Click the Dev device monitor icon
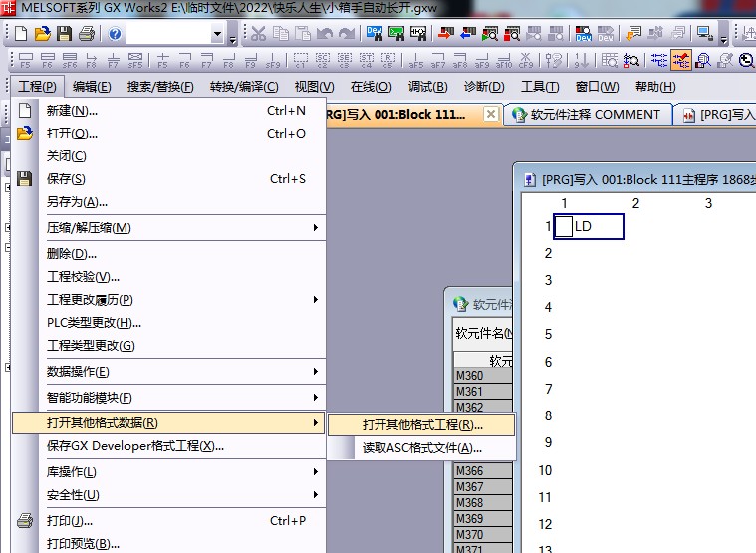This screenshot has height=553, width=756. (584, 33)
